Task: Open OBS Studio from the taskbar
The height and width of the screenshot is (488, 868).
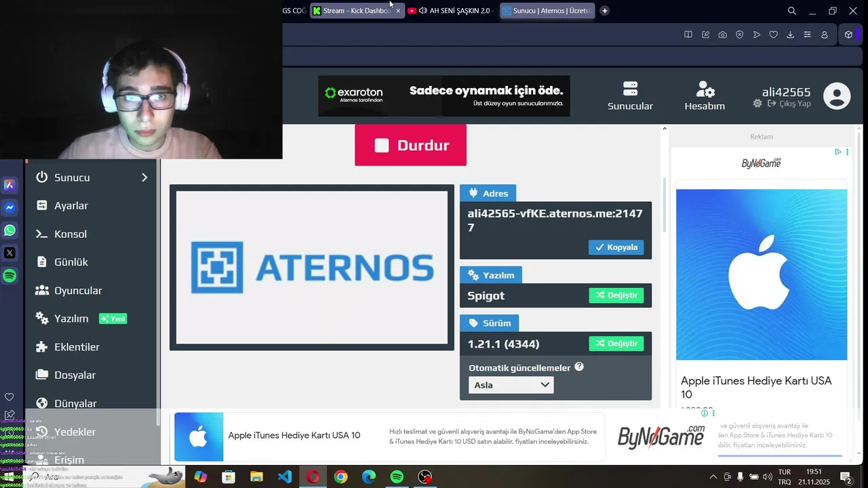Action: coord(425,477)
